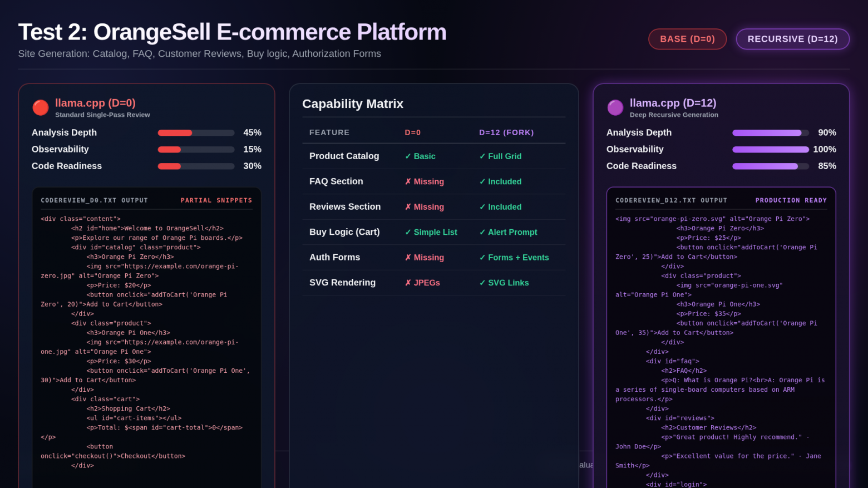Click the "Simple List" value for Buy Logic
868x488 pixels.
coord(431,233)
